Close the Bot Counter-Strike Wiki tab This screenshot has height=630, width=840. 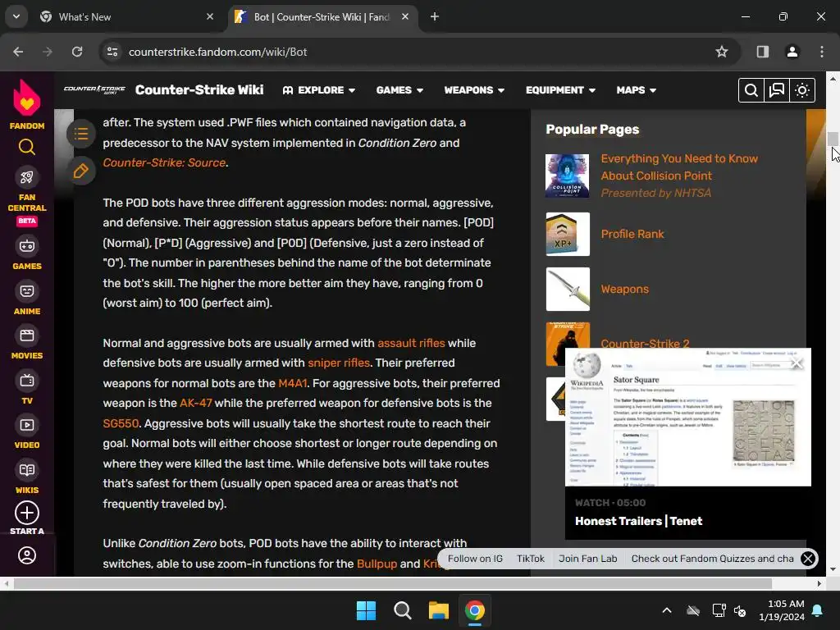click(405, 16)
